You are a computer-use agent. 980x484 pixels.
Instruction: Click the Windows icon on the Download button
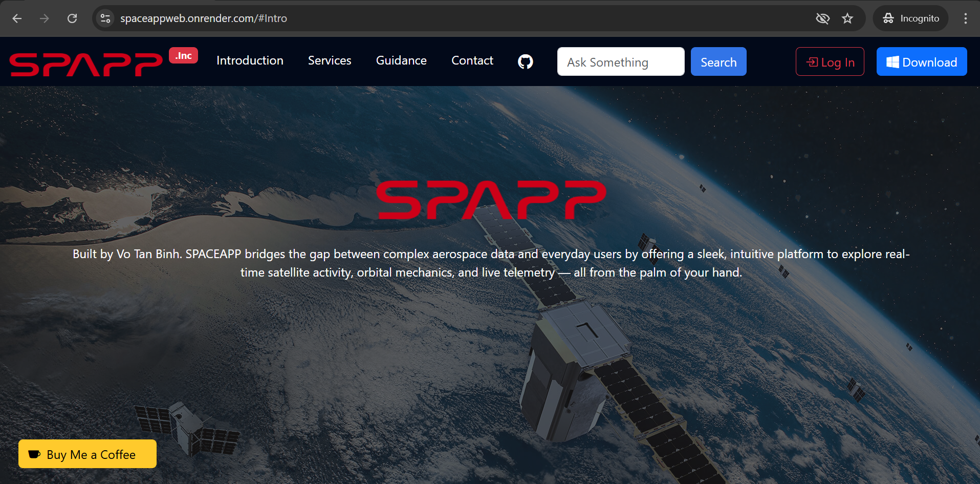pyautogui.click(x=892, y=61)
